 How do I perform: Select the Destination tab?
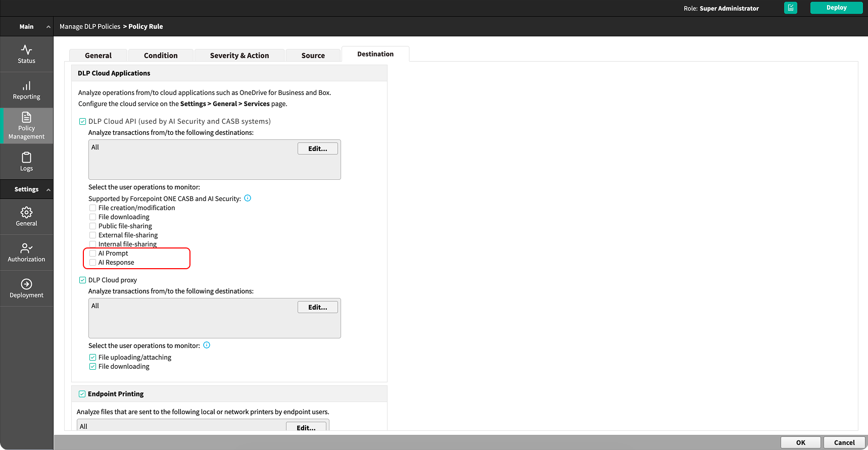[375, 54]
